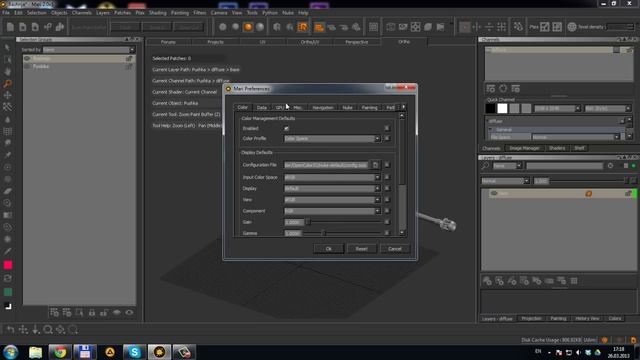Click browse icon beside Configuration File
The width and height of the screenshot is (640, 360).
(x=376, y=165)
